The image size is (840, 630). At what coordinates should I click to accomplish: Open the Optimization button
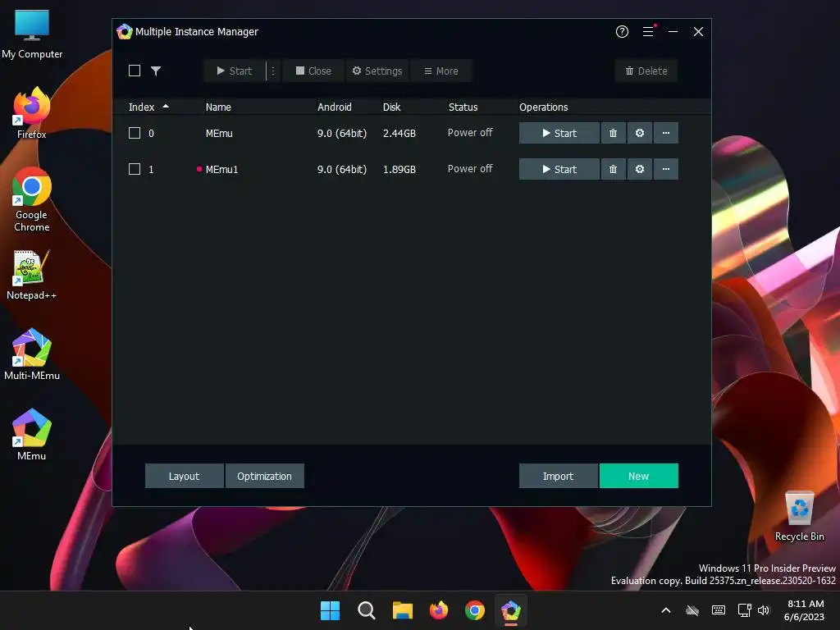(265, 476)
